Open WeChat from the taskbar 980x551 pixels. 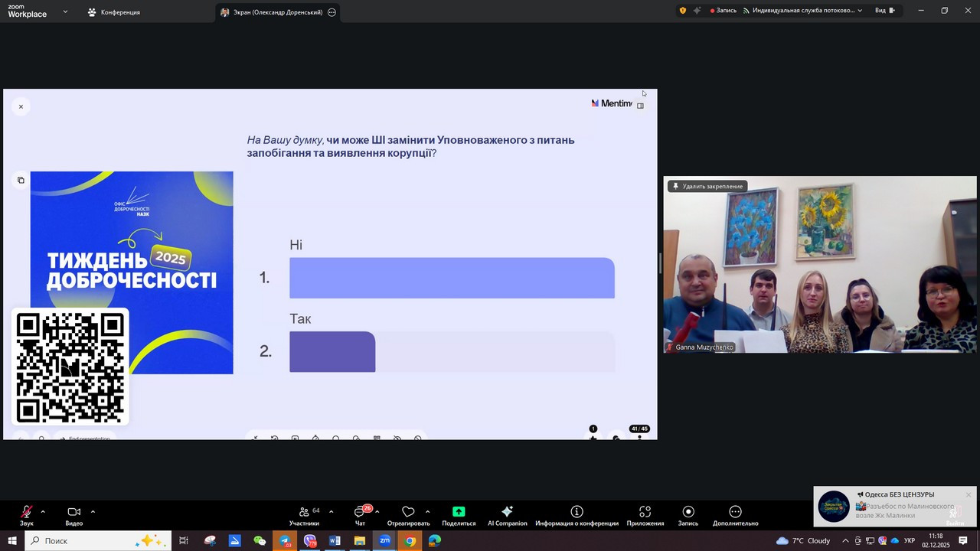click(x=260, y=541)
